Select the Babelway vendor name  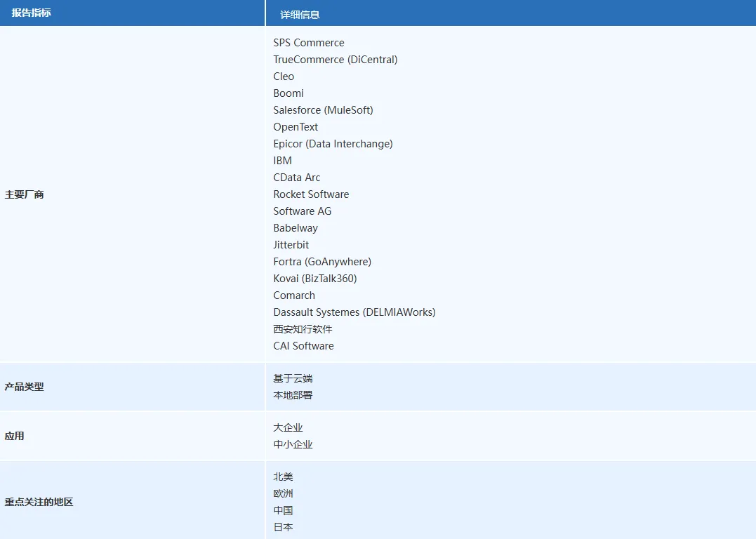(296, 228)
